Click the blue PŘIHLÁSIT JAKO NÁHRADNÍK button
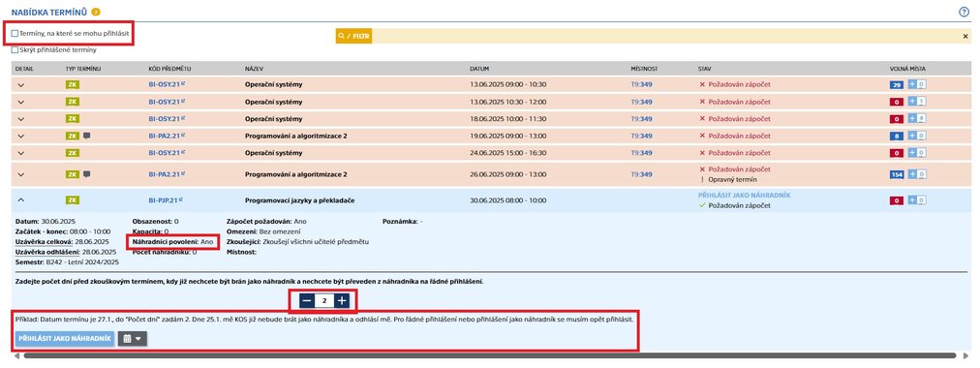The width and height of the screenshot is (980, 368). [65, 339]
